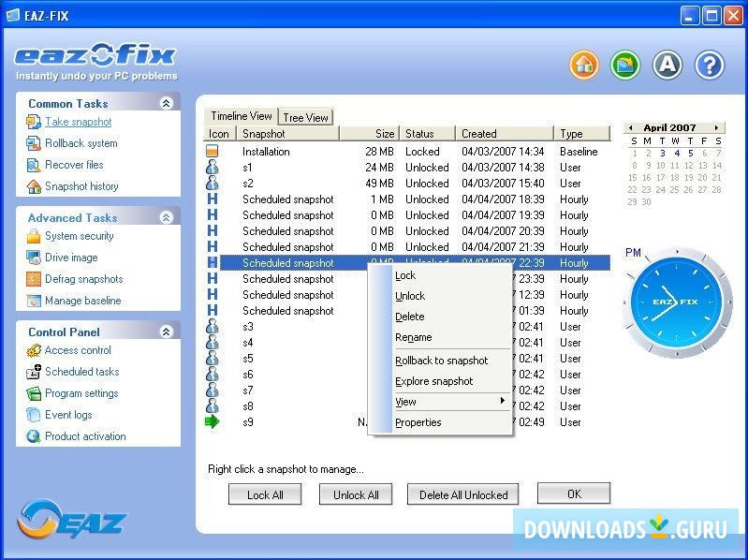Select the snapshot named s9

tap(247, 422)
